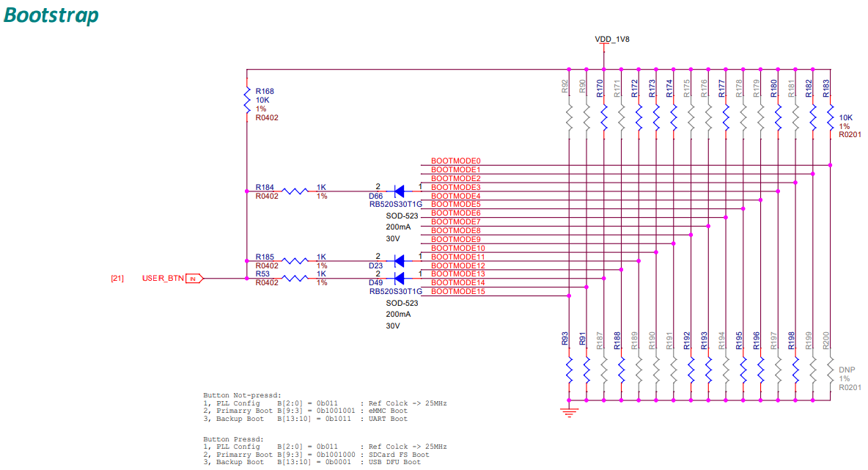The height and width of the screenshot is (470, 868).
Task: Click the BOOTMODE7 net label
Action: click(455, 221)
